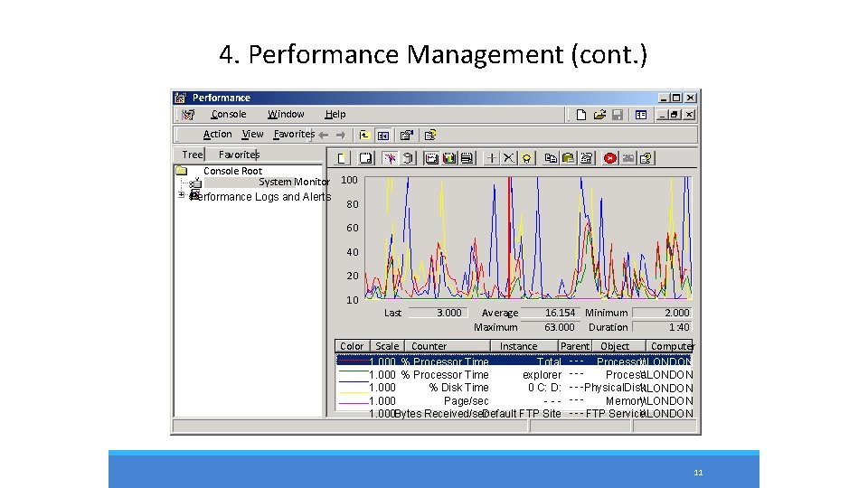The width and height of the screenshot is (868, 488).
Task: Switch to View Chart icon
Action: click(431, 158)
